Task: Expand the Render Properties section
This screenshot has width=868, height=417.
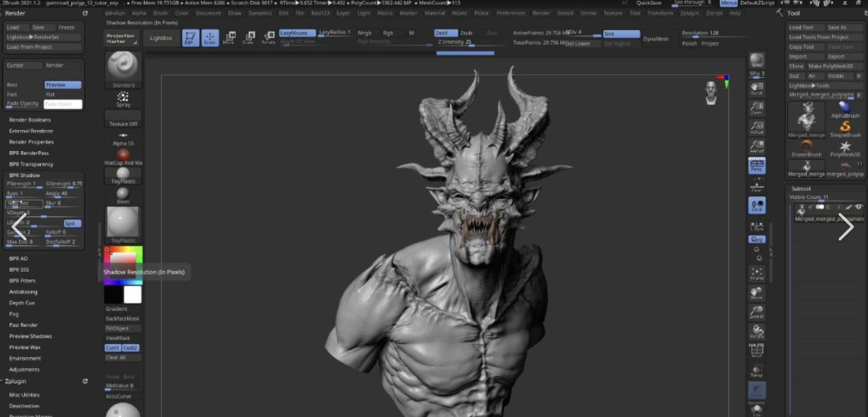Action: [31, 142]
